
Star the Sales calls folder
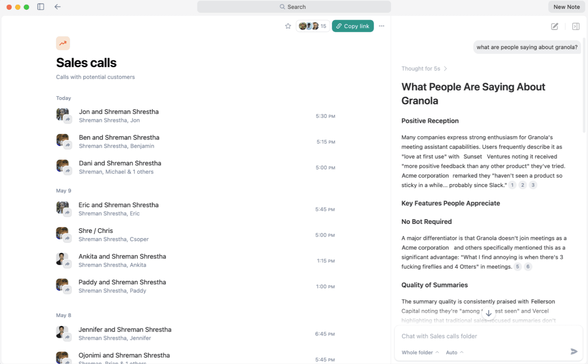coord(288,26)
